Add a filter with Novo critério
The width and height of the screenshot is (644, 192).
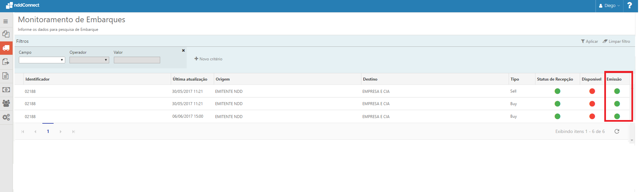[x=208, y=59]
